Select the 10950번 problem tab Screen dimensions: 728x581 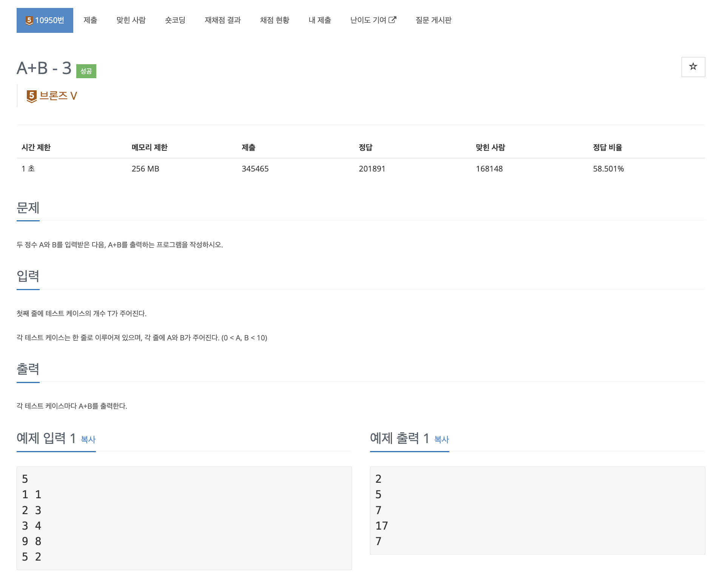tap(45, 20)
